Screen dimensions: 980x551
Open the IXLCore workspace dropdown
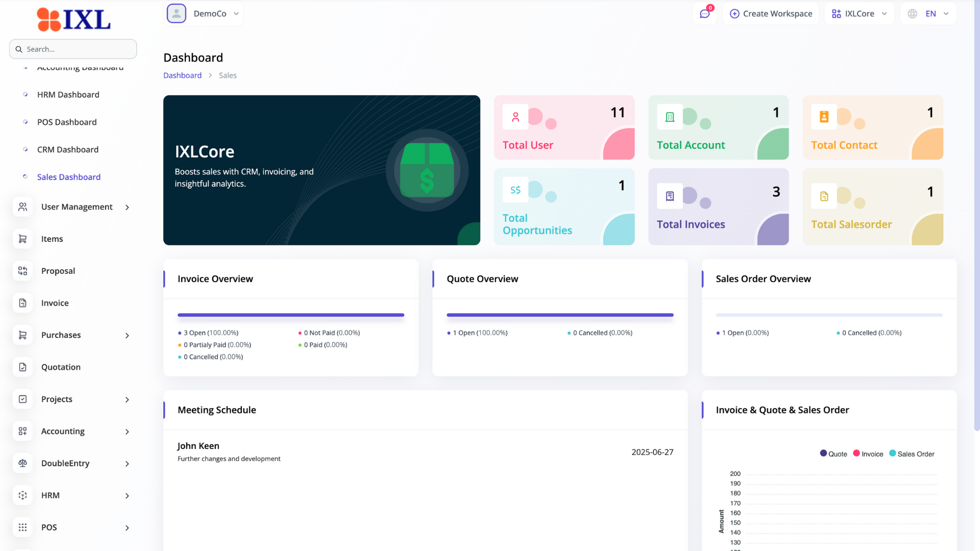(x=859, y=14)
